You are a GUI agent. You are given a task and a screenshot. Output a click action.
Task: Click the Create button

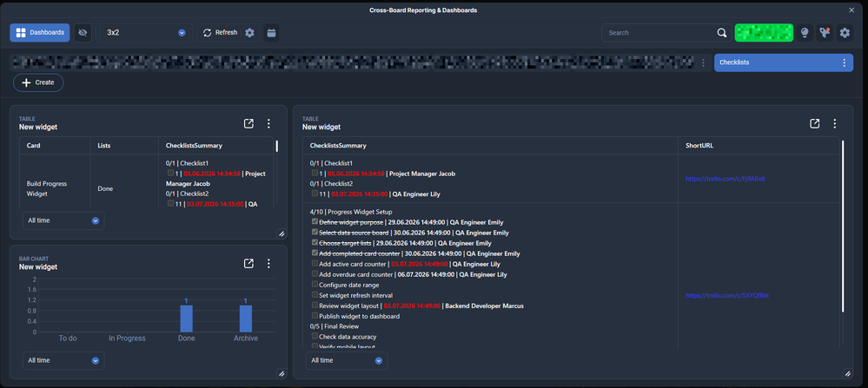click(x=38, y=82)
